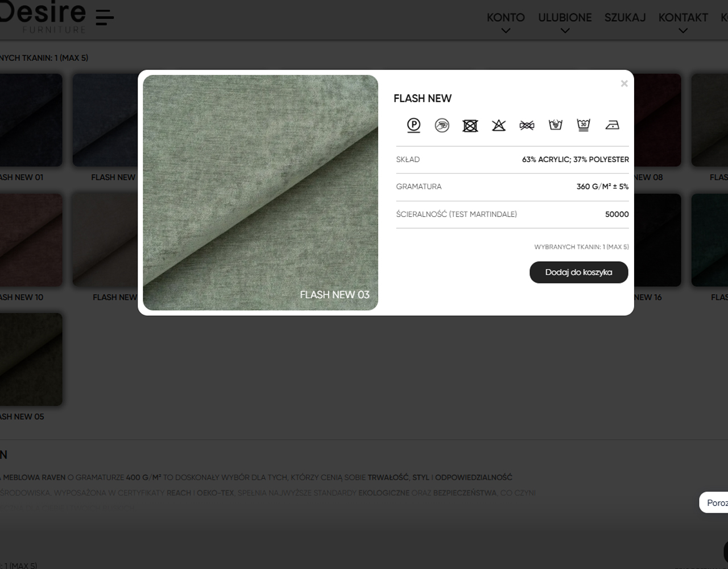Click WYBRANYCH TKANIN: 1 (MAX 5) in popup
This screenshot has width=728, height=569.
pyautogui.click(x=581, y=247)
